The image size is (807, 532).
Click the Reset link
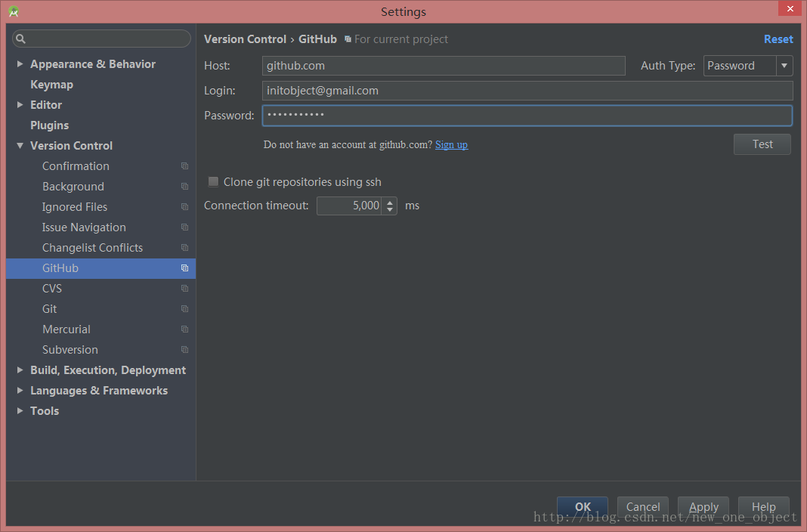coord(778,39)
